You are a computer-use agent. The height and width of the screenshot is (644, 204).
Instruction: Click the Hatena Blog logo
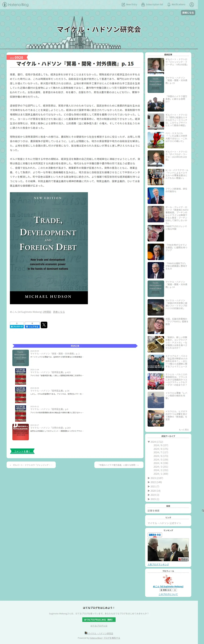pos(15,4)
